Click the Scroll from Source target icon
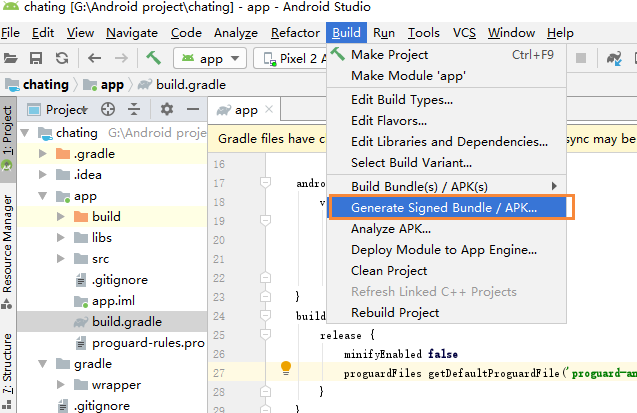Screen dimensions: 637x413 coord(108,109)
